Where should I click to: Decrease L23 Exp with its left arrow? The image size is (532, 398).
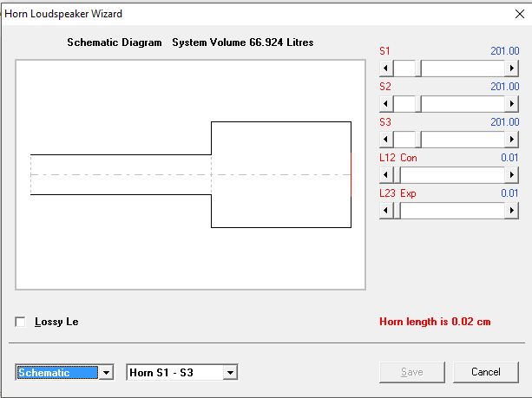[x=386, y=211]
